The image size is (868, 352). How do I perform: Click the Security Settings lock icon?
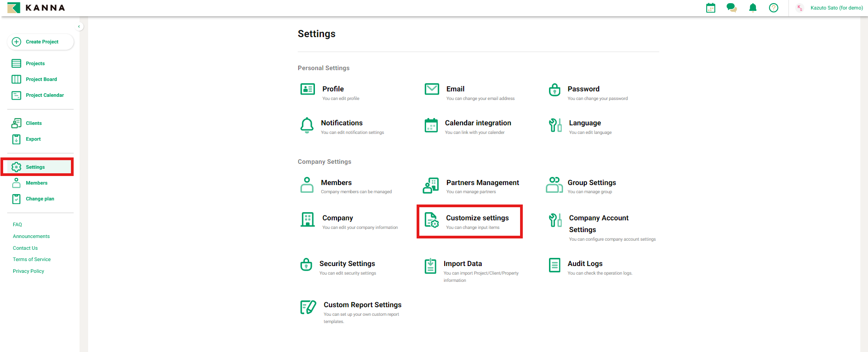point(306,265)
